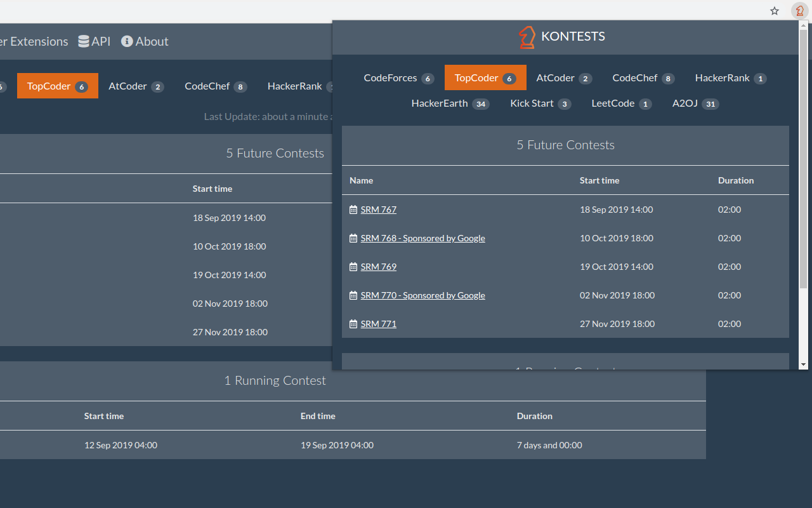
Task: Click the info icon next to About
Action: pos(127,41)
